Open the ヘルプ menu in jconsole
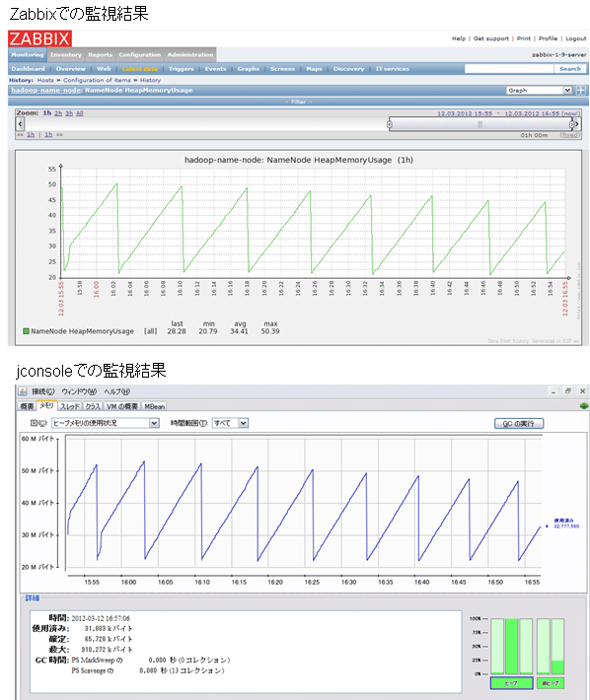The image size is (590, 700). tap(117, 391)
